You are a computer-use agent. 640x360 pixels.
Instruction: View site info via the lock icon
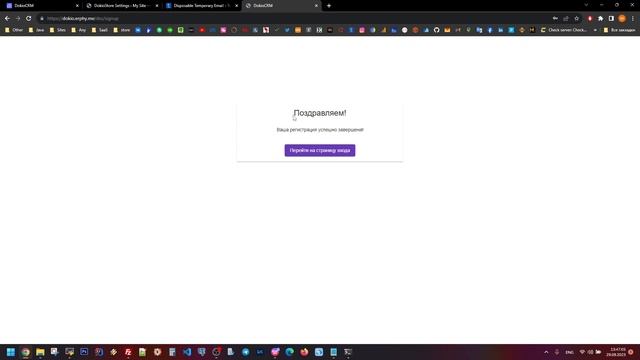42,18
